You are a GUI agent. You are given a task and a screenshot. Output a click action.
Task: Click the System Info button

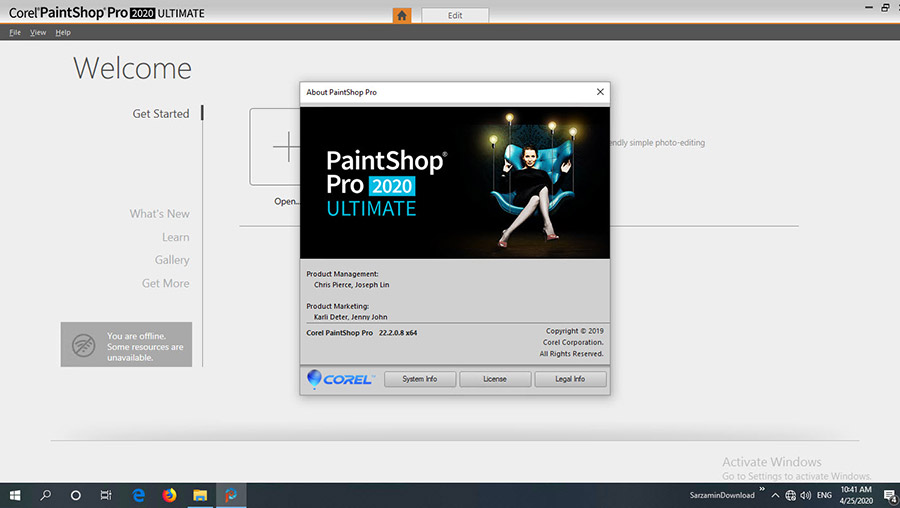click(x=420, y=379)
